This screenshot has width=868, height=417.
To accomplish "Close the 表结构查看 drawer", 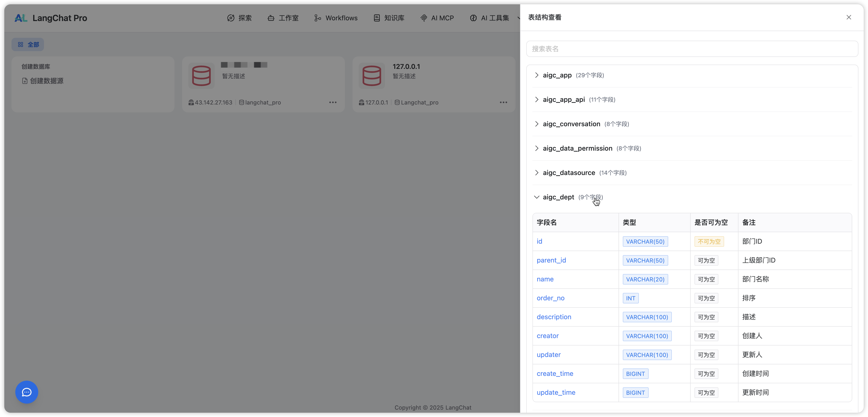I will [x=848, y=17].
